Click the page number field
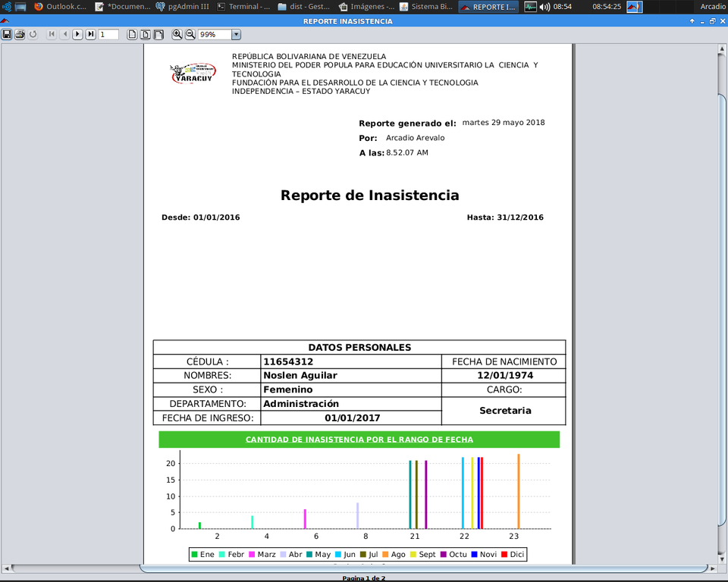Image resolution: width=728 pixels, height=582 pixels. 109,34
